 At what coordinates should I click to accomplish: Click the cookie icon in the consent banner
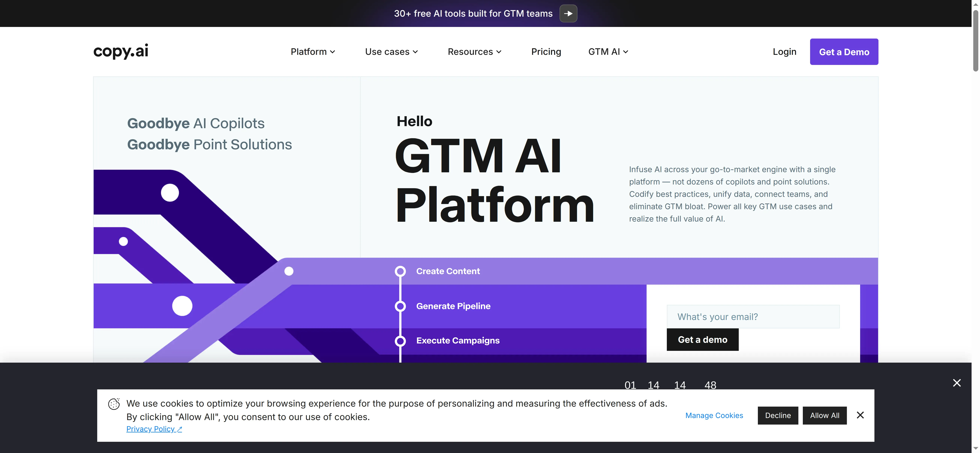click(113, 404)
